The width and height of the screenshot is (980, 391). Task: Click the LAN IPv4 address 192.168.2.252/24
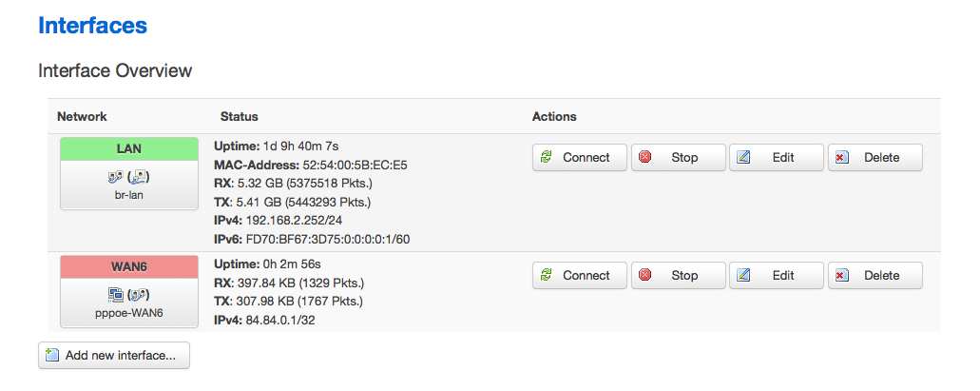294,220
